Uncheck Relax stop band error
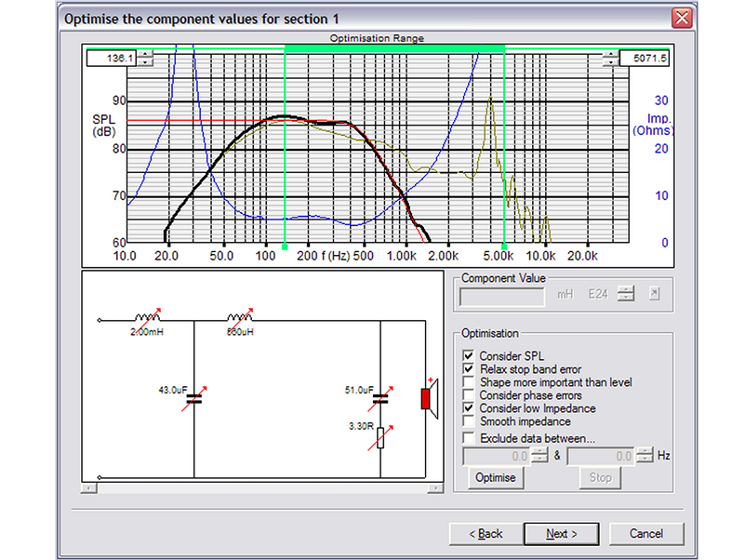745x560 pixels. (x=468, y=369)
